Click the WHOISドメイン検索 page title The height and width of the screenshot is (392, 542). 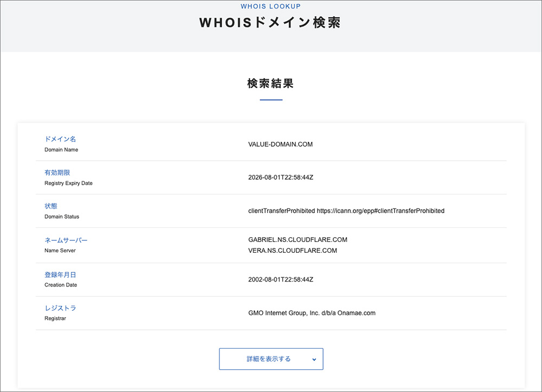click(271, 23)
